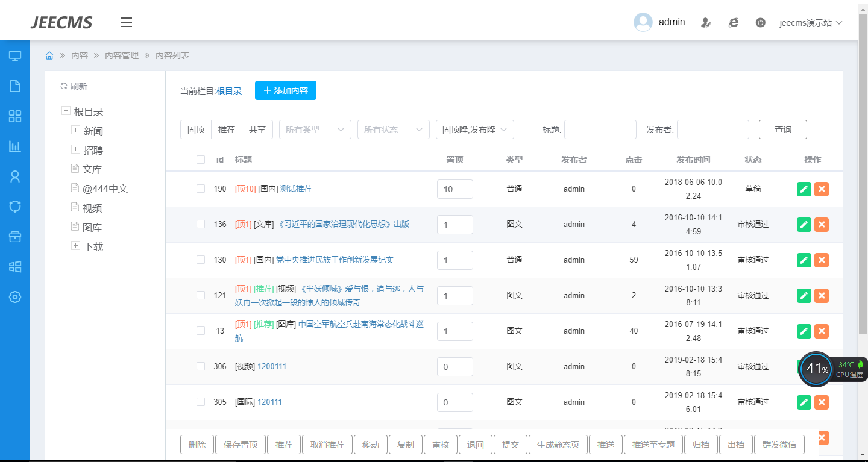The height and width of the screenshot is (462, 868).
Task: Open the monitor icon in left sidebar
Action: click(15, 56)
